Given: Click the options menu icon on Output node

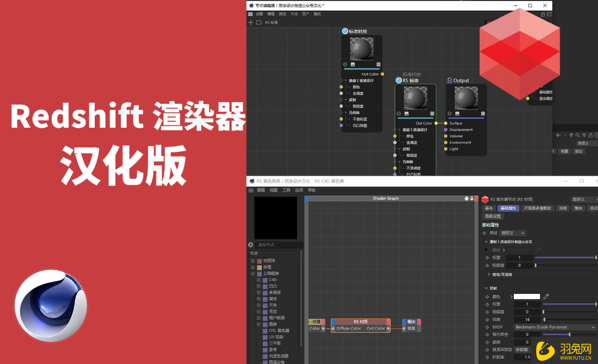Looking at the screenshot, I should (483, 113).
